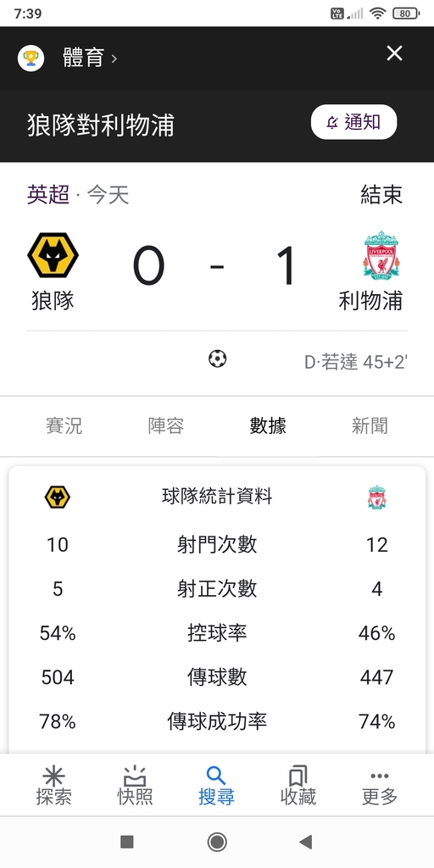434x868 pixels.
Task: Open the 新聞 tab
Action: (370, 426)
